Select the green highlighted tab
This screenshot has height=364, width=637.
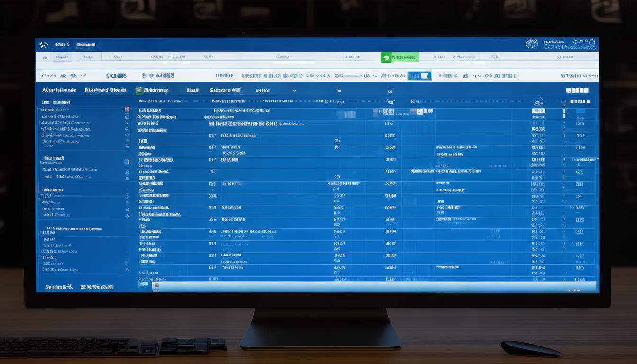(400, 57)
